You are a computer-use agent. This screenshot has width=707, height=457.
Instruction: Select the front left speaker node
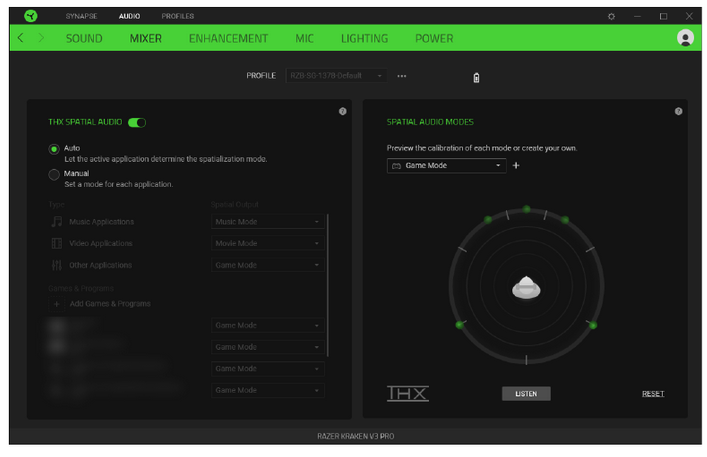(x=488, y=219)
